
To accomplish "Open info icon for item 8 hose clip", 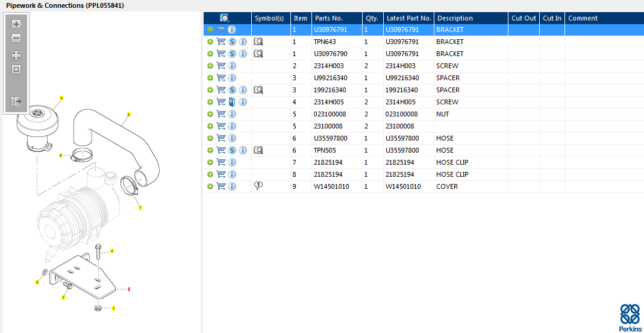I will tap(232, 174).
